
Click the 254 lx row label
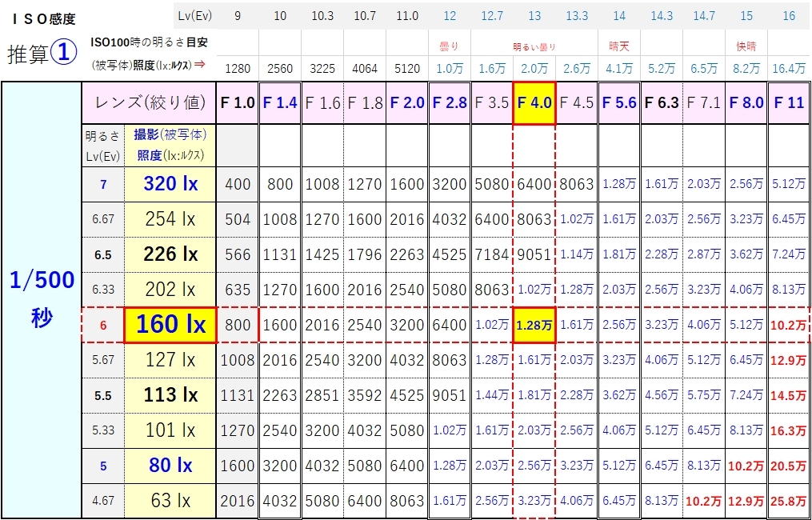(x=170, y=219)
